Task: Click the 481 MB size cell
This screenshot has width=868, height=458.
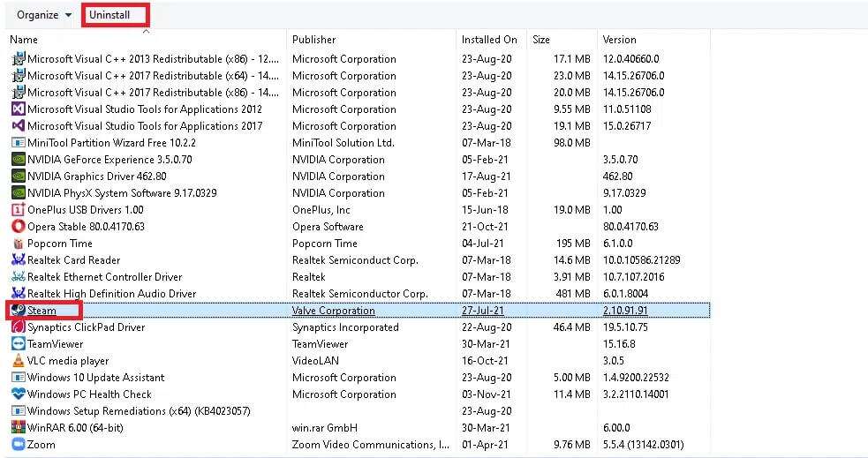Action: (x=573, y=294)
